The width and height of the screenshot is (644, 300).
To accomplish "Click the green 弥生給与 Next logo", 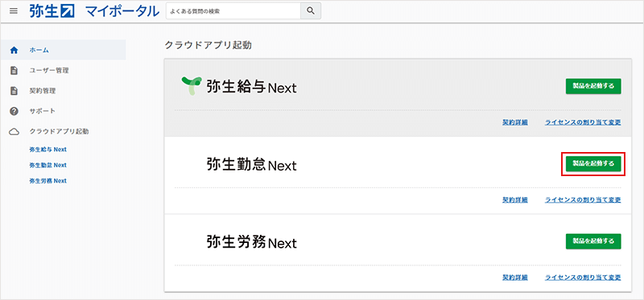I will 192,86.
